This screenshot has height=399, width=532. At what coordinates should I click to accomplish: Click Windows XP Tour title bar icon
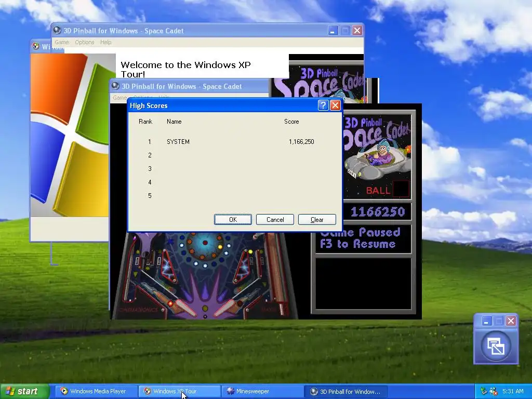[36, 46]
